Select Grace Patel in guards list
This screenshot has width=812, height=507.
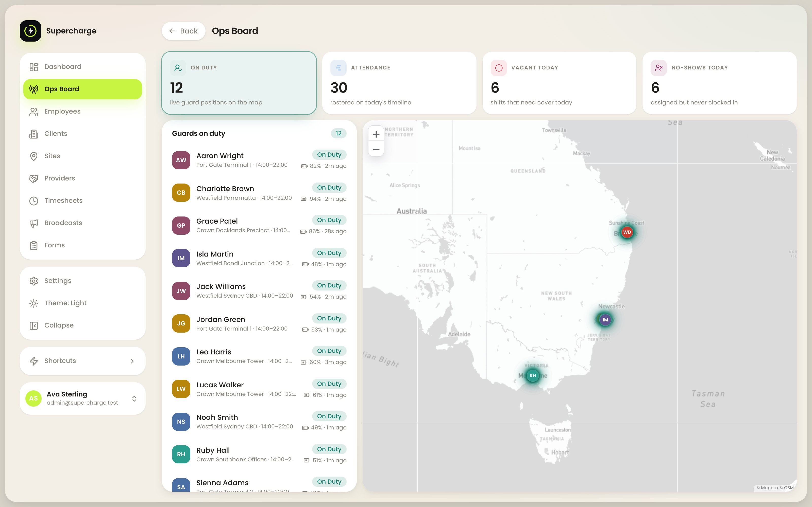point(259,226)
